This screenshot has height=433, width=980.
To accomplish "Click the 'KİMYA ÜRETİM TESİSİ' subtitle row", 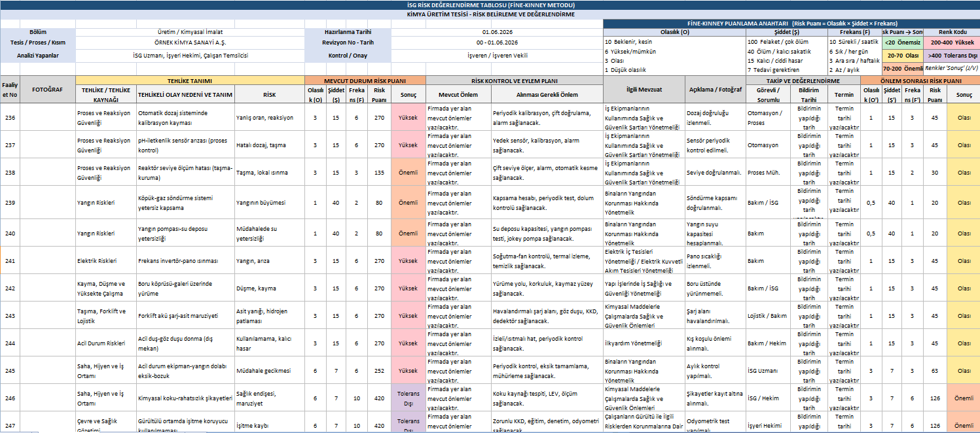I will (490, 14).
